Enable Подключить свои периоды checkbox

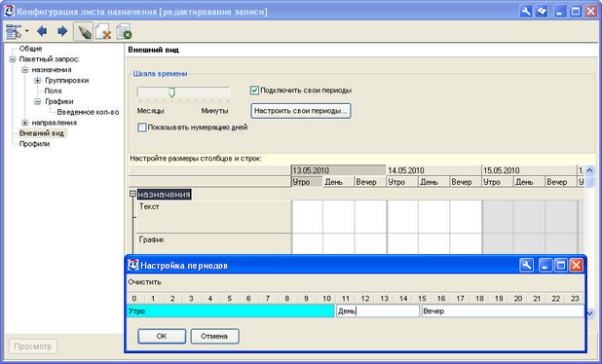[254, 91]
